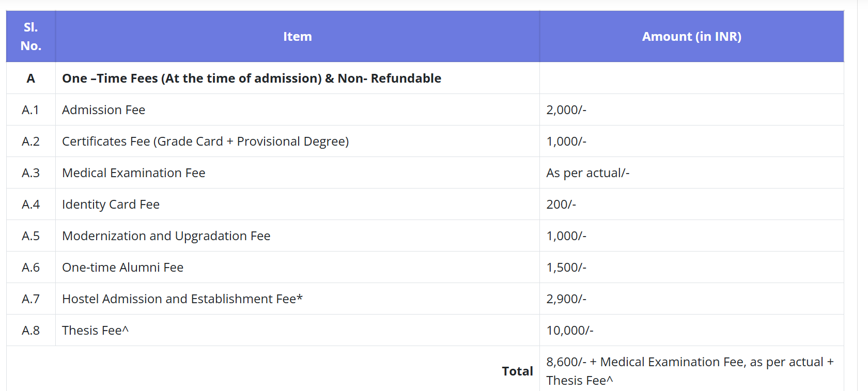Click the A.5 serial number cell
The height and width of the screenshot is (391, 868).
30,236
